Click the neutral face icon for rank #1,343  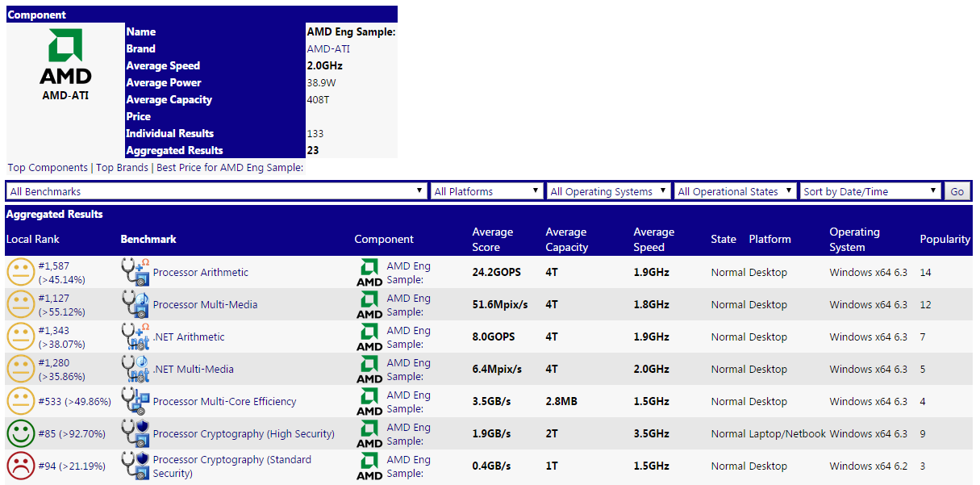tap(21, 337)
